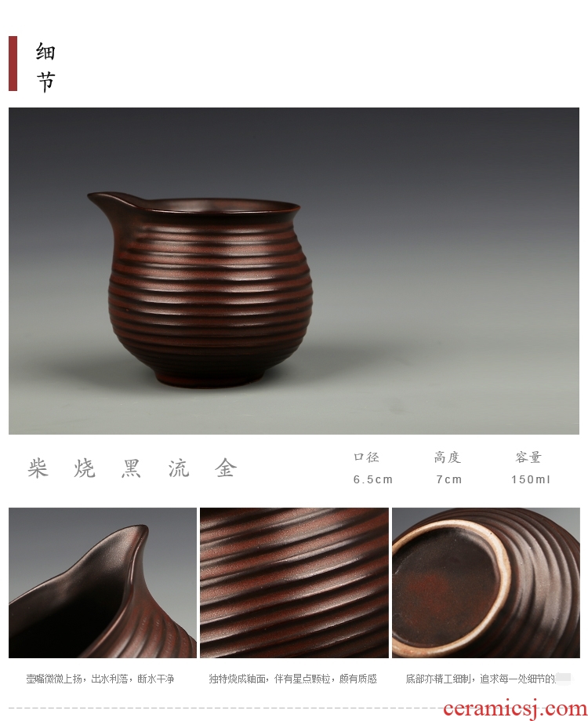588x721 pixels.
Task: Click the 细节 section heading
Action: tap(45, 67)
